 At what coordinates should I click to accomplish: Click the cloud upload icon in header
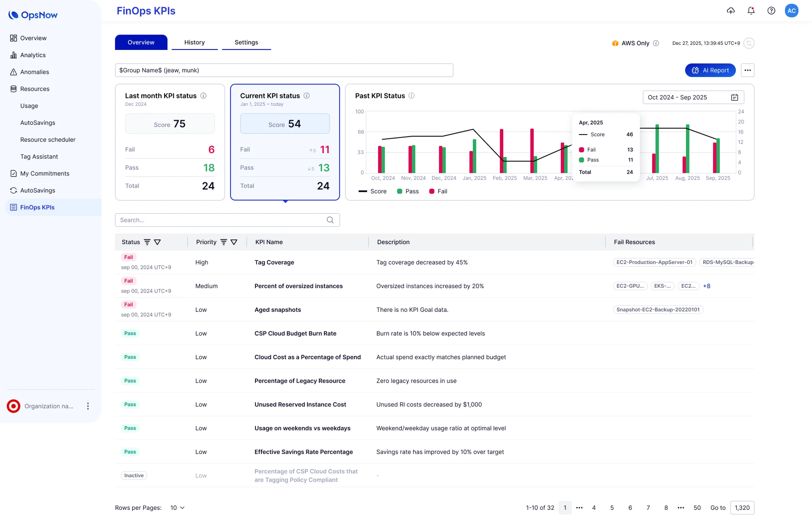pyautogui.click(x=731, y=11)
